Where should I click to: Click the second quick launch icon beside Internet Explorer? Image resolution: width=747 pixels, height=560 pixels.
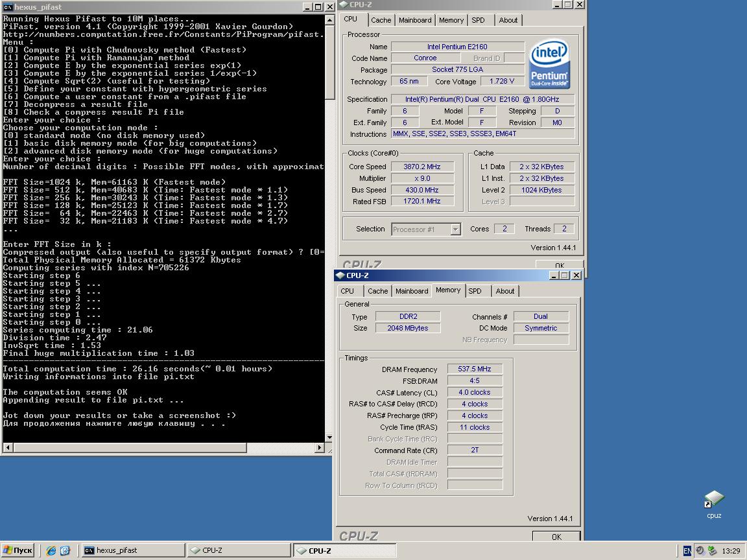point(65,550)
